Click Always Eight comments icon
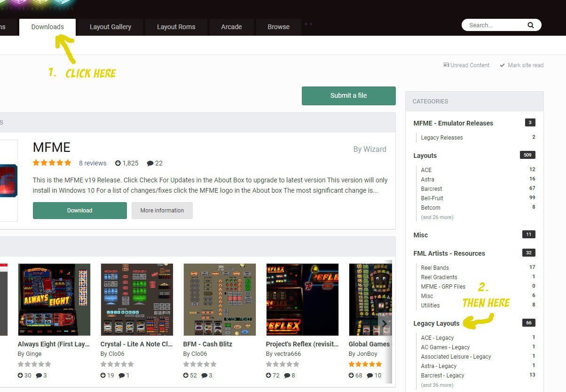This screenshot has height=392, width=566. tap(39, 376)
